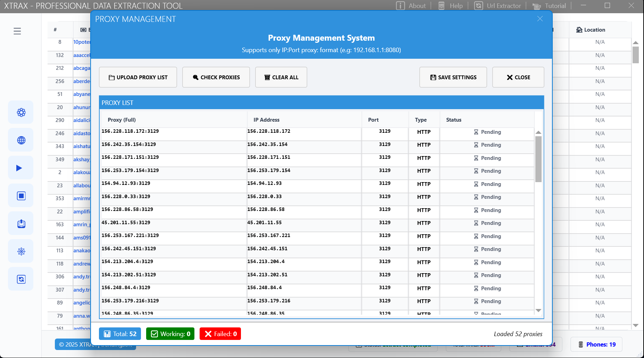Open the spider-web proxy icon in sidebar
The height and width of the screenshot is (358, 644).
(x=21, y=251)
